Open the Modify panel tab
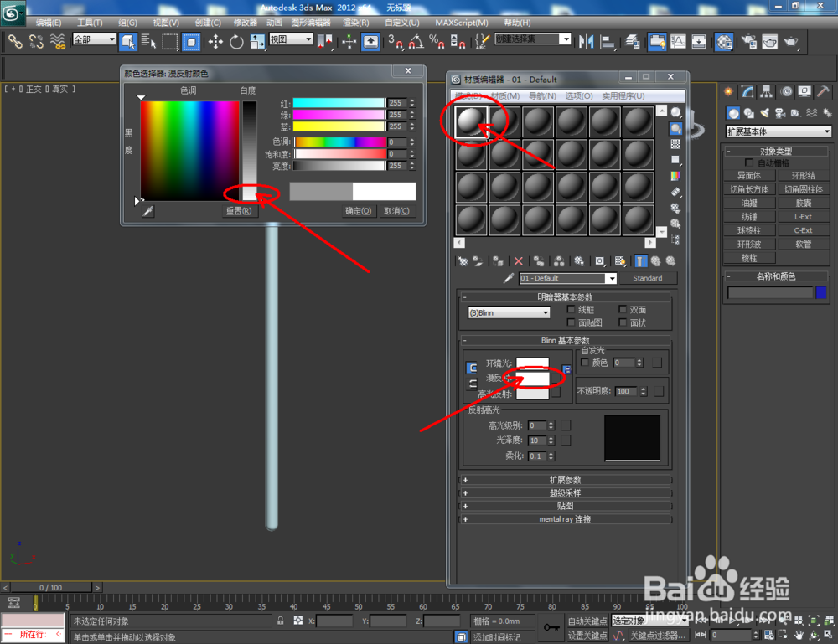 tap(747, 91)
